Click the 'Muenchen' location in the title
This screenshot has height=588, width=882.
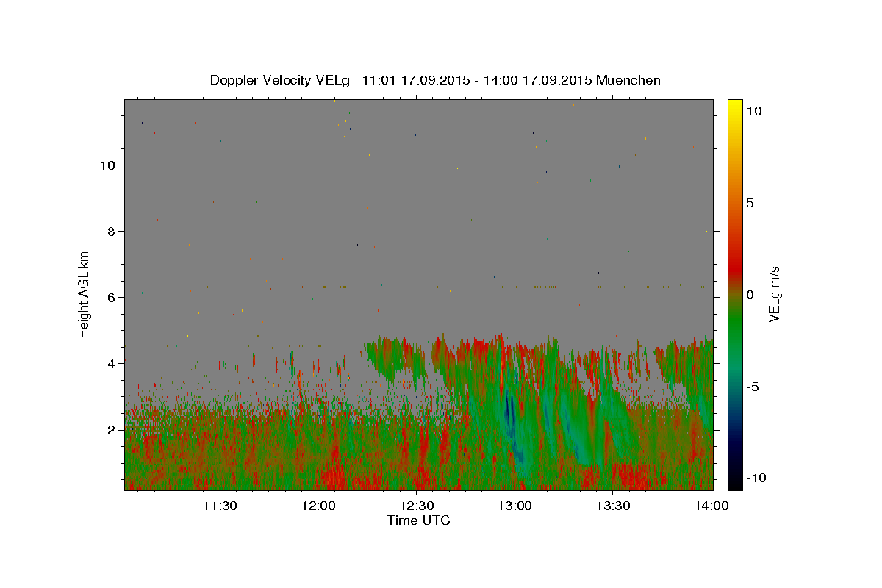click(x=628, y=80)
